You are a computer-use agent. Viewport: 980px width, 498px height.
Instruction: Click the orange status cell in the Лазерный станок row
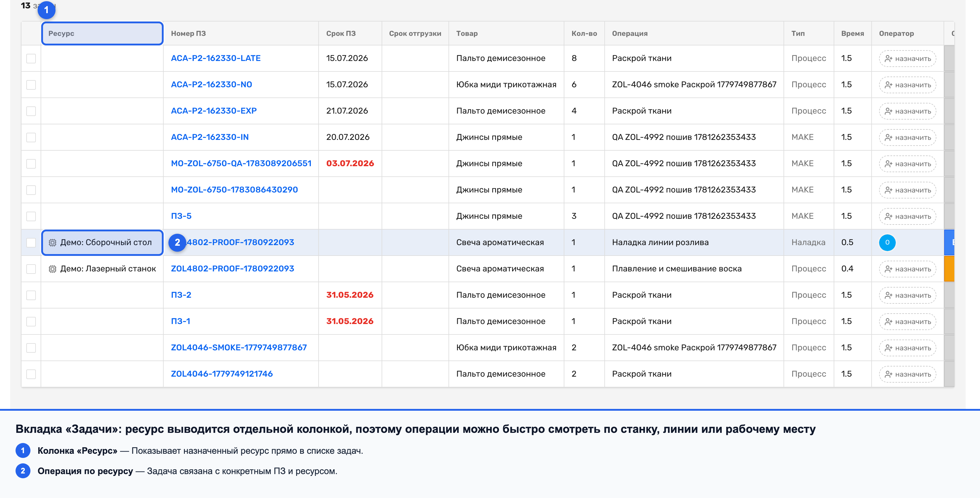point(949,269)
